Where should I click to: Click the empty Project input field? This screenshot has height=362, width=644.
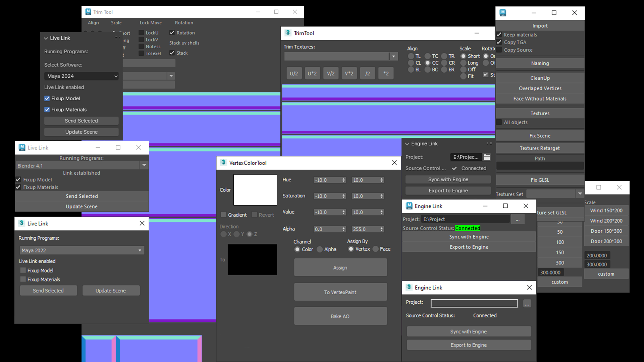tap(474, 303)
